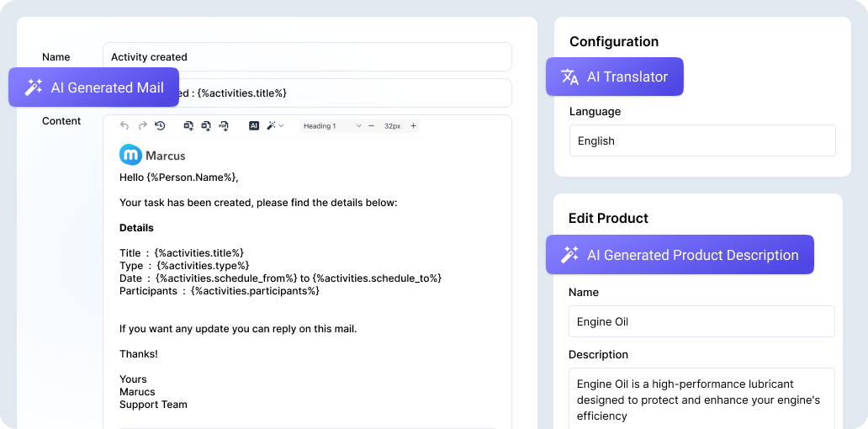
Task: Click the product Description text area
Action: pos(701,398)
